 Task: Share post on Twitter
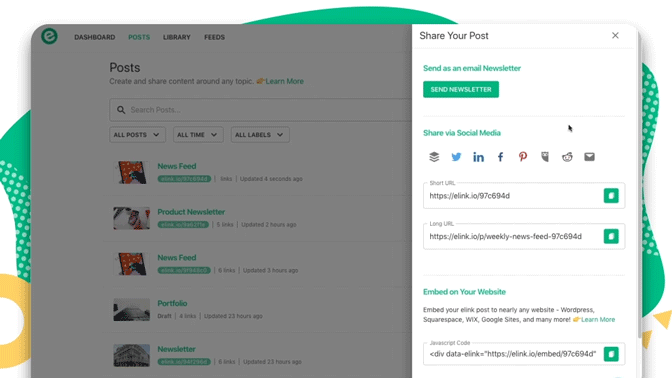click(456, 157)
